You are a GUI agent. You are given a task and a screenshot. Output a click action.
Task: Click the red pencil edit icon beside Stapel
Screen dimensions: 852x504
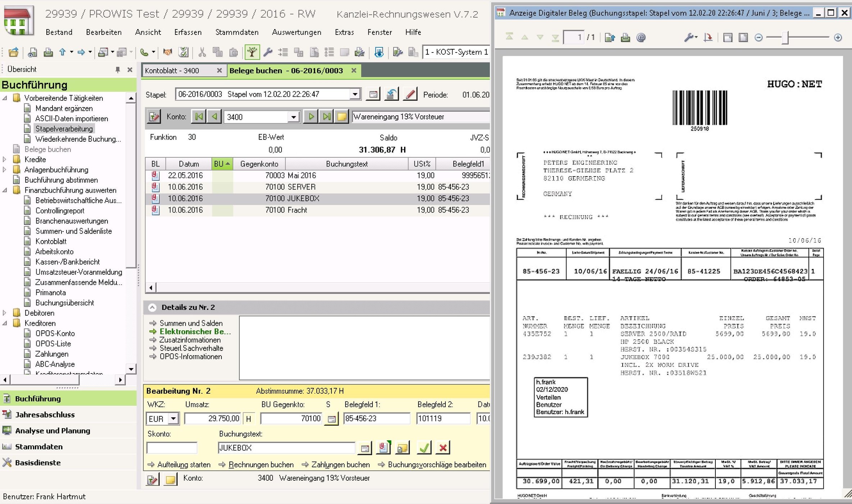[410, 95]
